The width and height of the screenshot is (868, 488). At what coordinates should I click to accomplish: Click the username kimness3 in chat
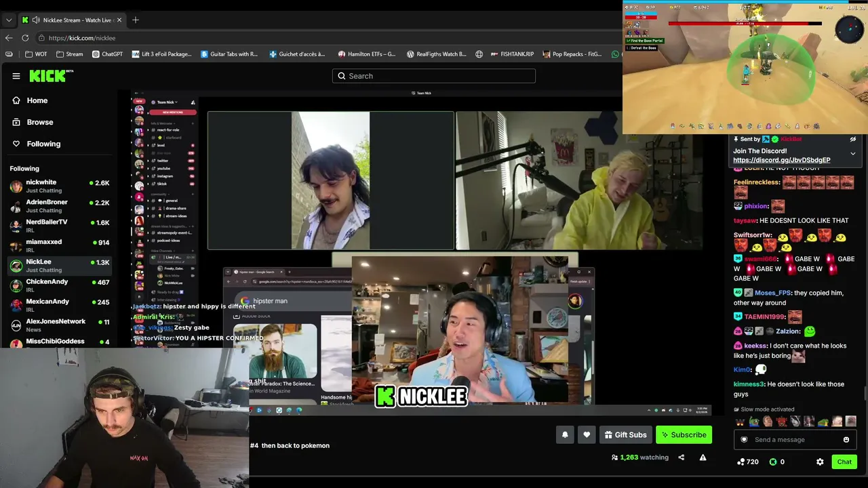749,384
